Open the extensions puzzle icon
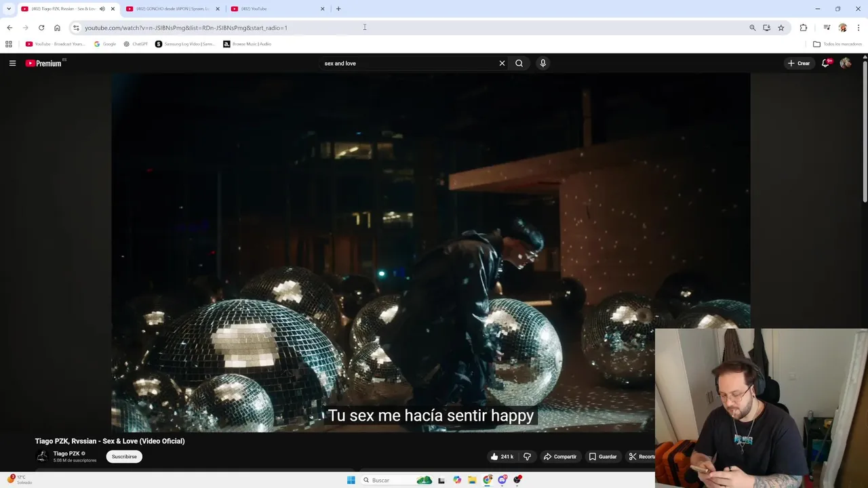Image resolution: width=868 pixels, height=488 pixels. (804, 28)
